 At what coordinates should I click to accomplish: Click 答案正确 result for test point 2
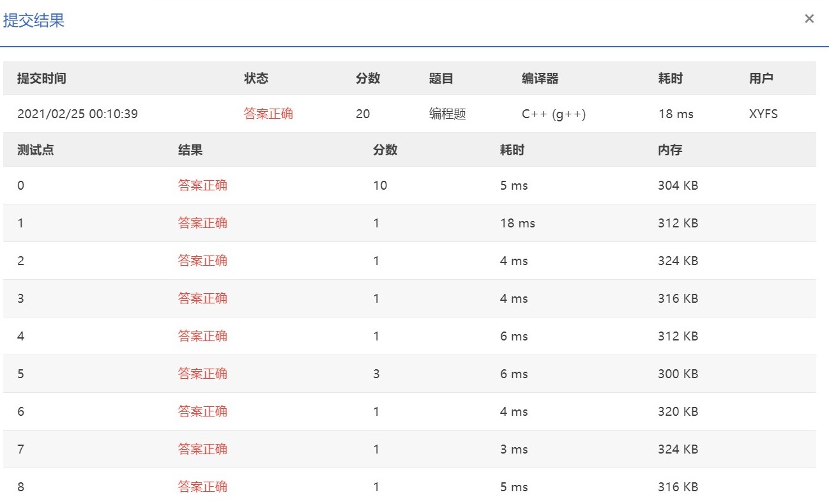tap(203, 261)
